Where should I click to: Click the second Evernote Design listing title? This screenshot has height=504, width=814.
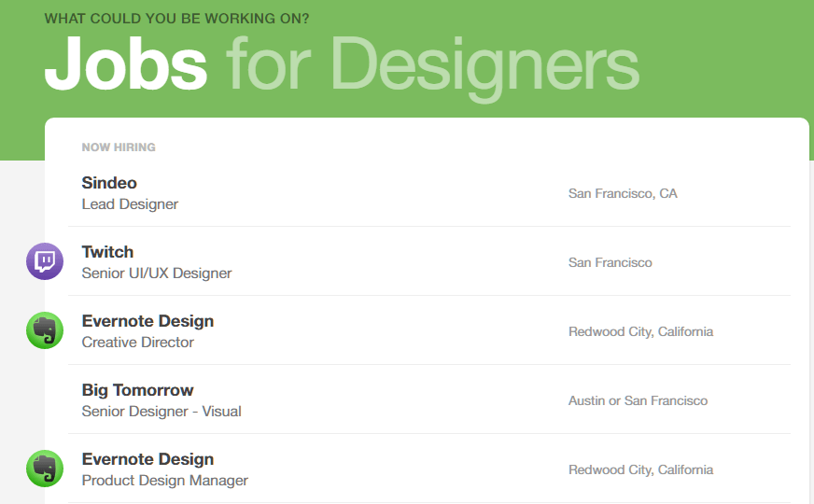147,459
